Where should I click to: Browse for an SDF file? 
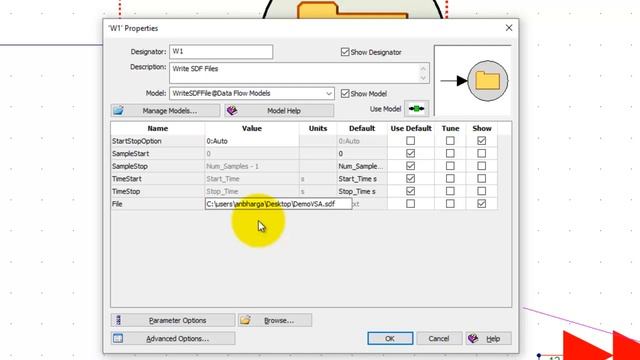point(275,320)
